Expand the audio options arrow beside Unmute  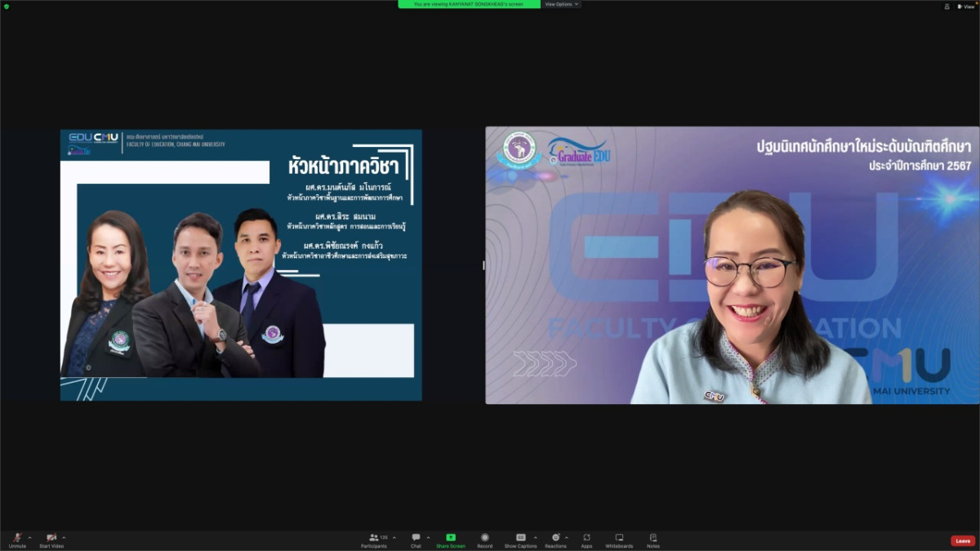click(x=30, y=537)
